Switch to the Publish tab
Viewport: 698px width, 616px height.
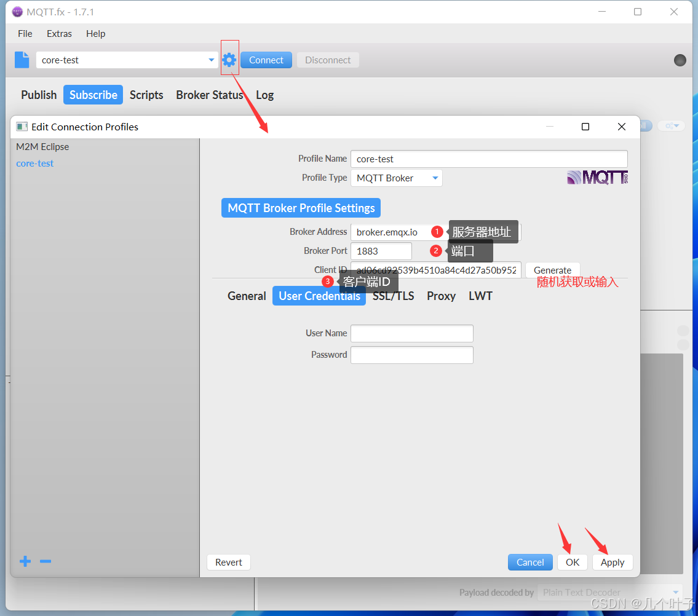click(x=39, y=95)
